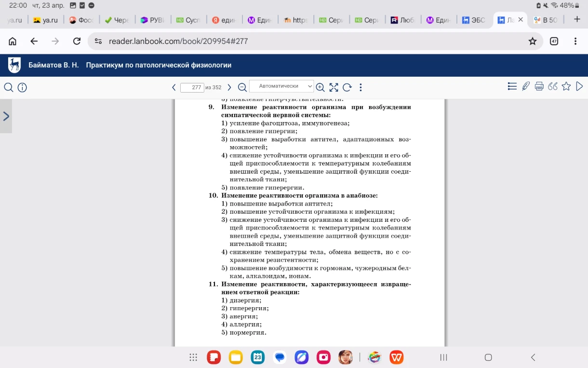The image size is (588, 368).
Task: Go to the next page arrow
Action: [229, 87]
